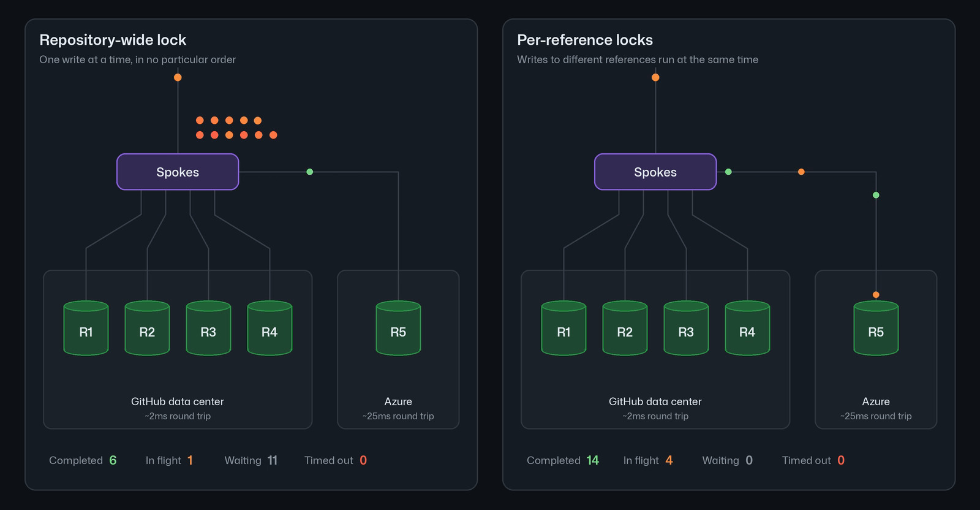Screen dimensions: 980x510
Task: Click the green dot touching Spokes in Per-reference locks
Action: click(728, 172)
